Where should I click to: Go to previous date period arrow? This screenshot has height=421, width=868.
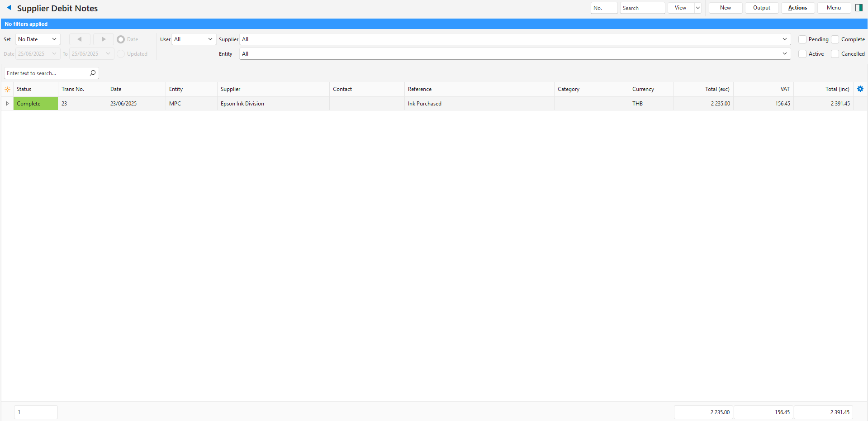[80, 39]
